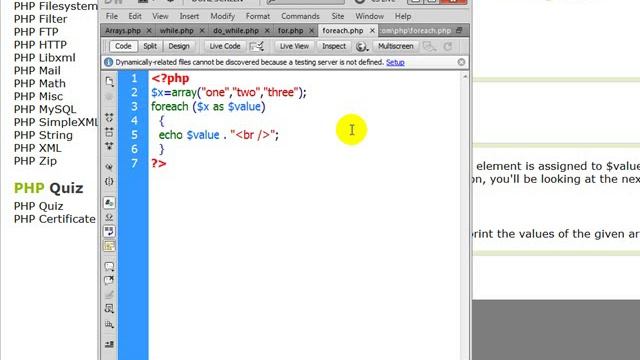Screen dimensions: 640x360
Task: Click the 'foreach ($x as $value)' code line
Action: (x=208, y=107)
